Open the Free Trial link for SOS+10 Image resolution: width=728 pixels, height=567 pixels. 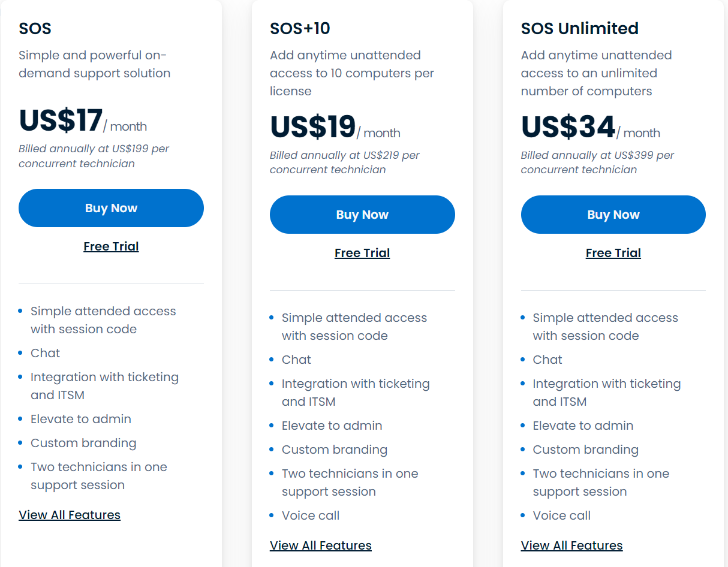click(362, 253)
